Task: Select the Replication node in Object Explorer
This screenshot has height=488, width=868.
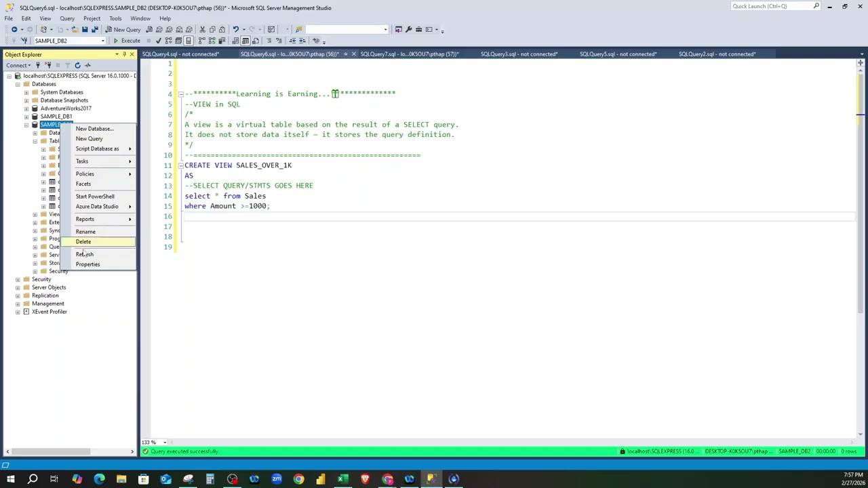Action: [x=45, y=296]
